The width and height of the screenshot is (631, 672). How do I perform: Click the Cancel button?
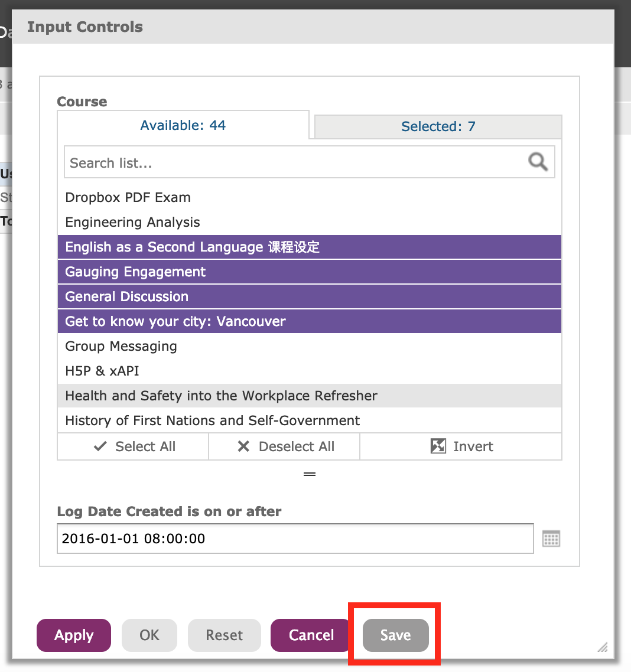coord(311,635)
